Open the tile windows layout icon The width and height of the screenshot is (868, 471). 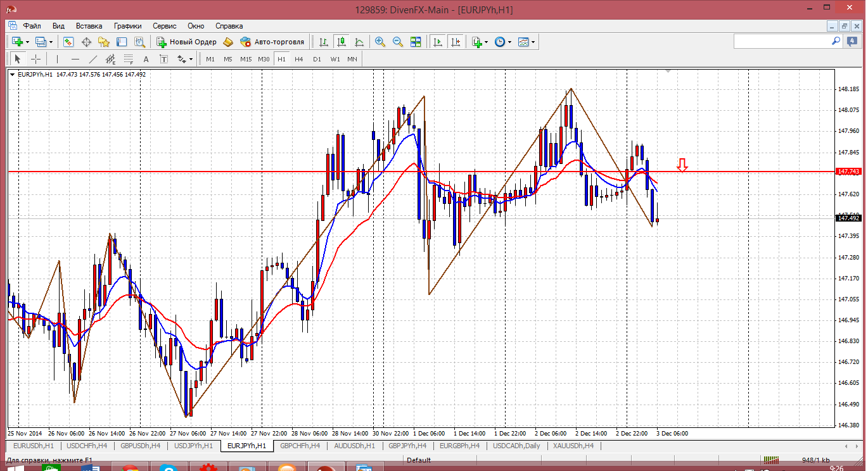[x=416, y=42]
